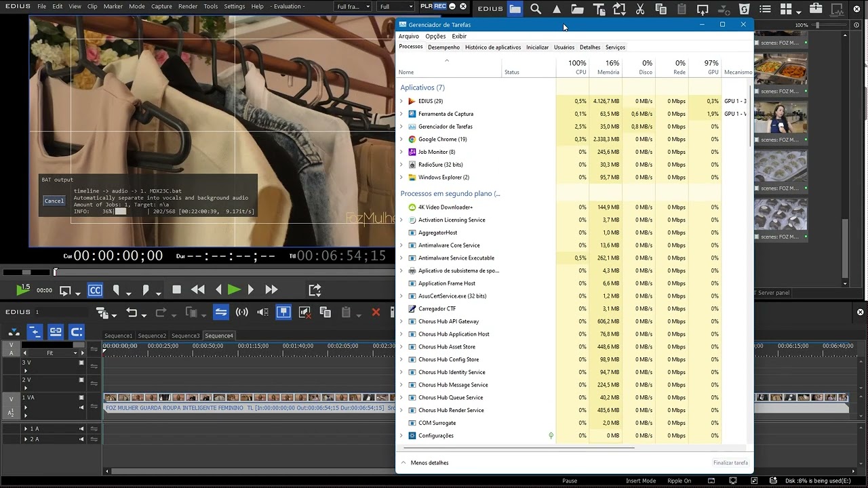Open the Export icon in player
This screenshot has width=868, height=488.
(315, 290)
